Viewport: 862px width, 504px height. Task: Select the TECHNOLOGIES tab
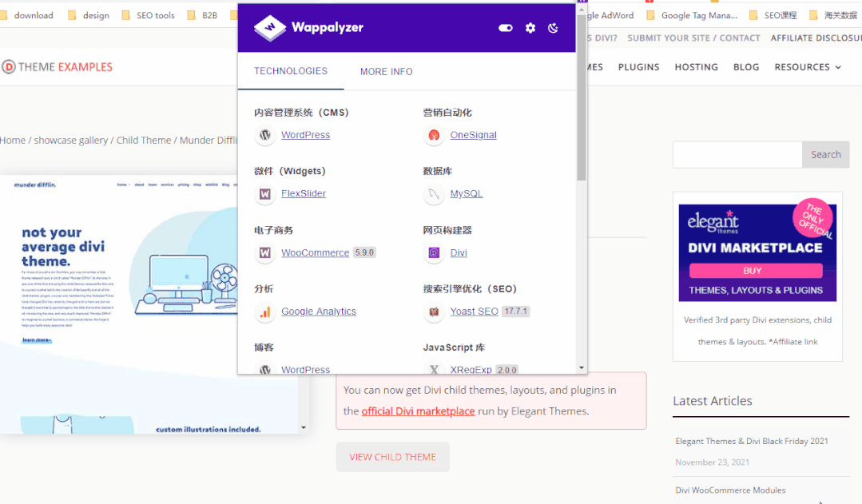coord(291,71)
